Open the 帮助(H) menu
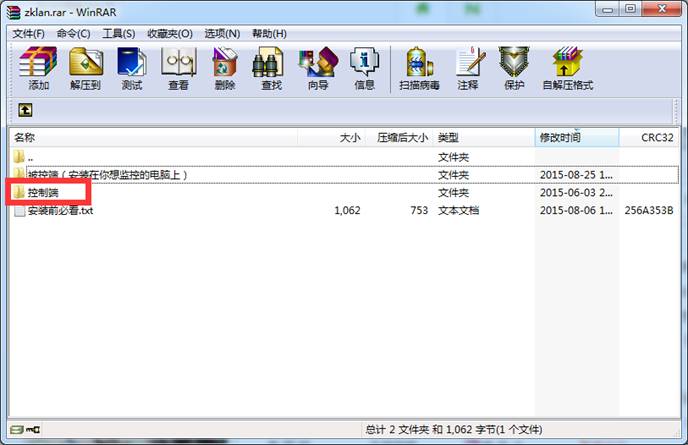The image size is (688, 445). tap(269, 34)
